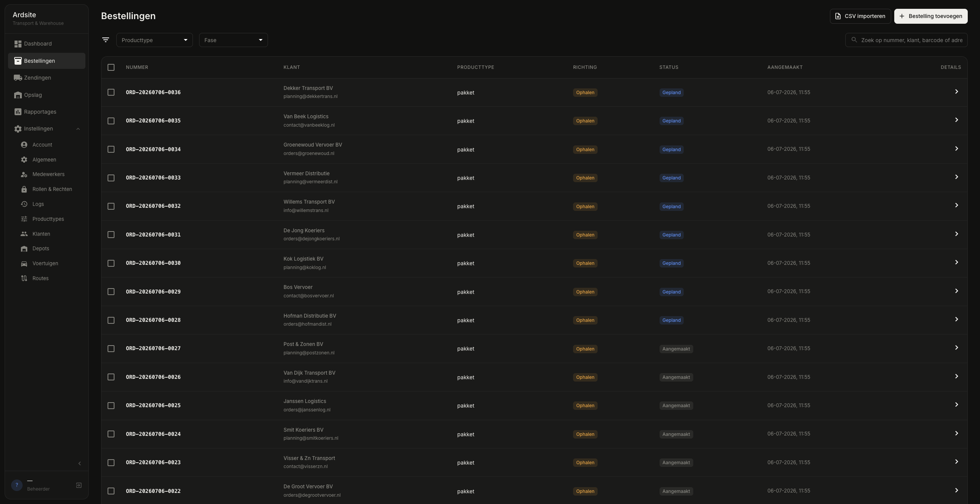The width and height of the screenshot is (980, 504).
Task: Open details chevron for ORD-20260706-0035
Action: [956, 120]
